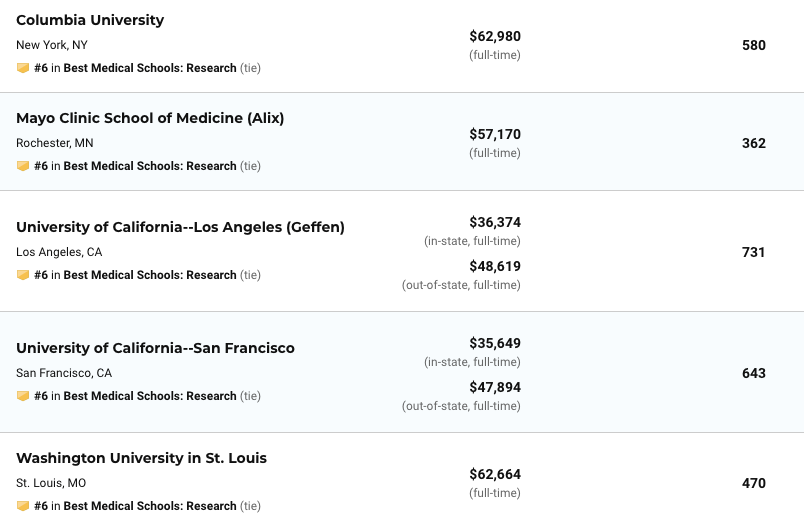
Task: Open University of California--San Francisco link
Action: 155,348
